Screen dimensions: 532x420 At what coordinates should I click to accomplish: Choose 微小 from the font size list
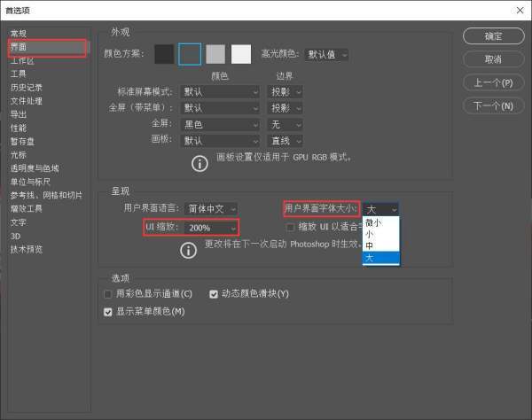click(x=373, y=223)
